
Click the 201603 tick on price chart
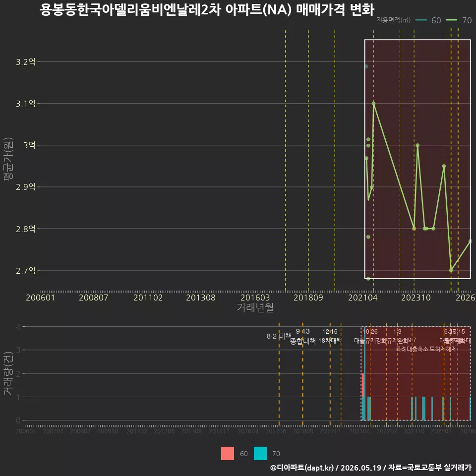click(x=255, y=297)
